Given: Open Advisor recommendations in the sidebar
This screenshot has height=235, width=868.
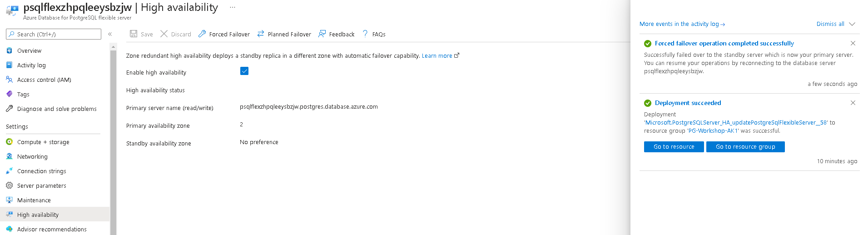Looking at the screenshot, I should [52, 229].
